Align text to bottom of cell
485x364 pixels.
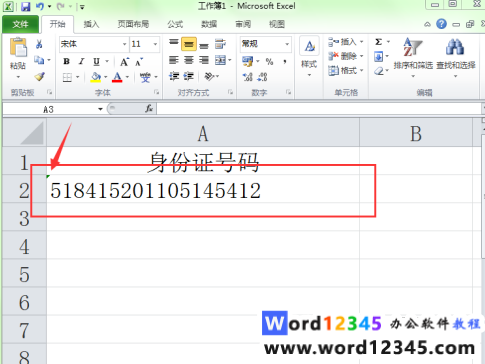204,44
